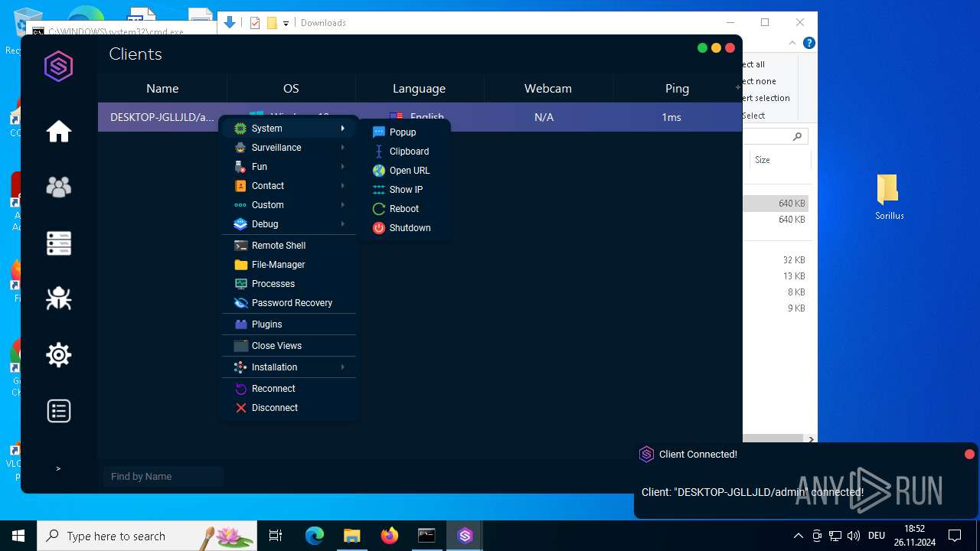Open the Custom submenu
This screenshot has width=980, height=551.
[x=289, y=205]
